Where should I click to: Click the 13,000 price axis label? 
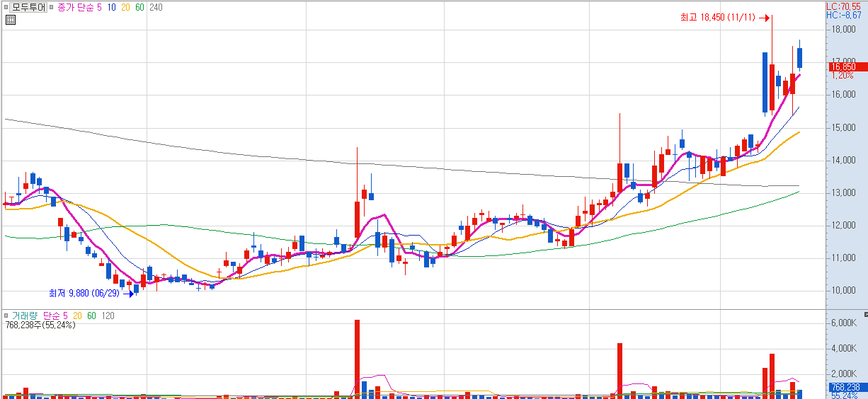point(844,193)
